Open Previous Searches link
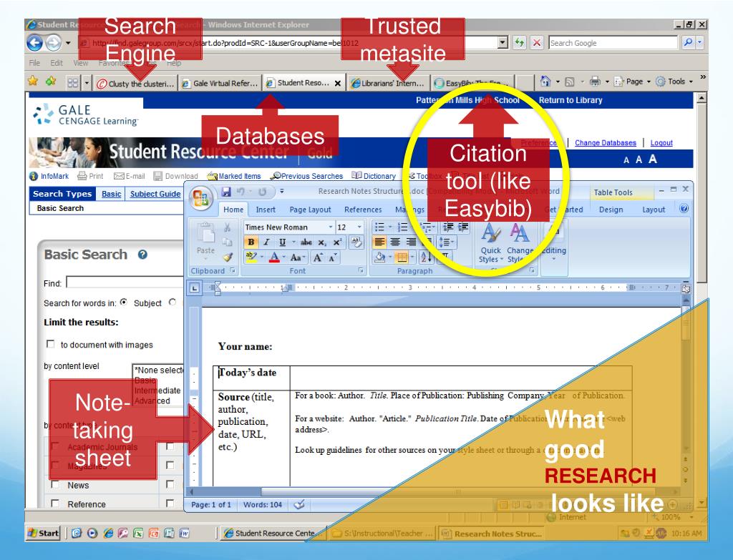 (306, 176)
